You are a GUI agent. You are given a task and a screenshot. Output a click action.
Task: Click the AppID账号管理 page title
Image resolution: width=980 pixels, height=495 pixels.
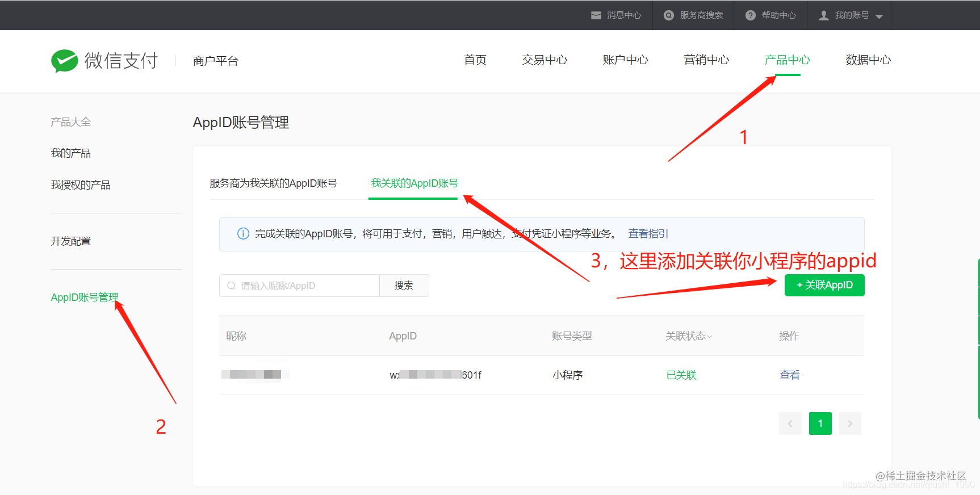[x=241, y=123]
